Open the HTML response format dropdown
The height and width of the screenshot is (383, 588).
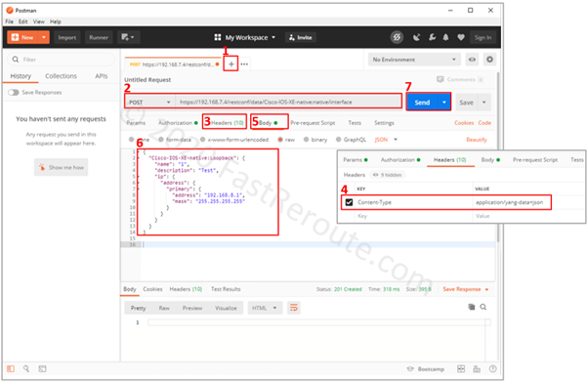(265, 308)
